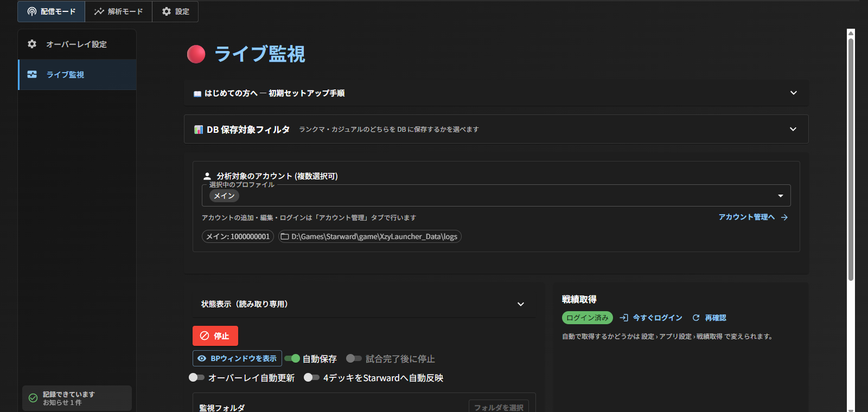This screenshot has width=868, height=412.
Task: Click the person icon beside 分析対象のアカウント
Action: point(207,176)
